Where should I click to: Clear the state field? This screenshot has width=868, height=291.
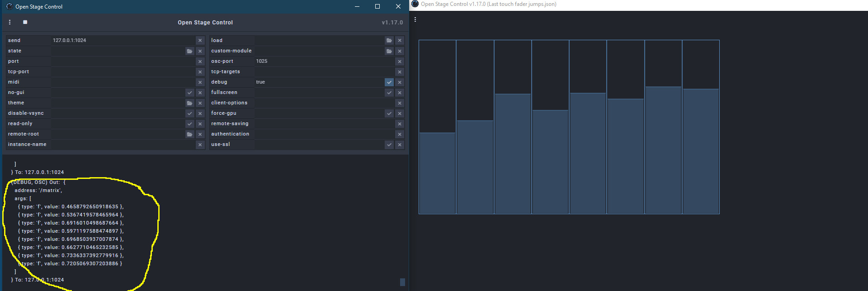tap(200, 51)
